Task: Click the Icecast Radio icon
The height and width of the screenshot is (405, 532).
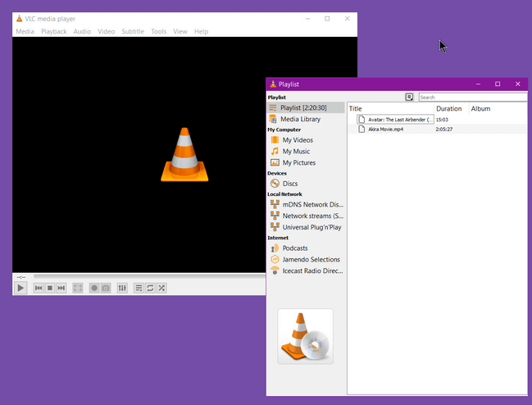Action: 275,271
